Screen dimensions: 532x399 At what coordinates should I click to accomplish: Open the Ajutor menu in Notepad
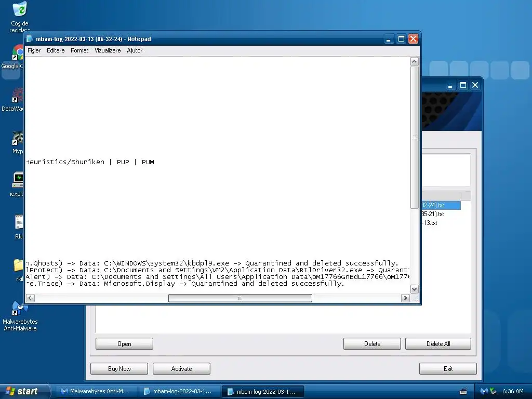tap(135, 50)
